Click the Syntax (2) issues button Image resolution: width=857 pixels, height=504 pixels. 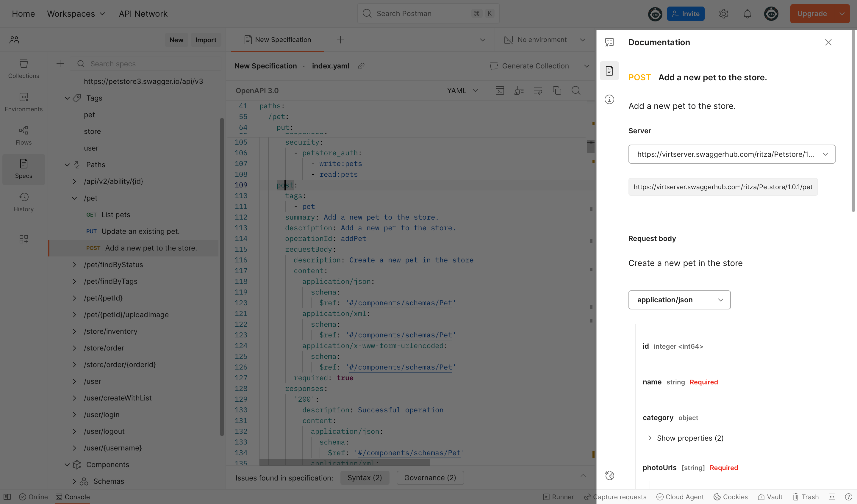(365, 478)
